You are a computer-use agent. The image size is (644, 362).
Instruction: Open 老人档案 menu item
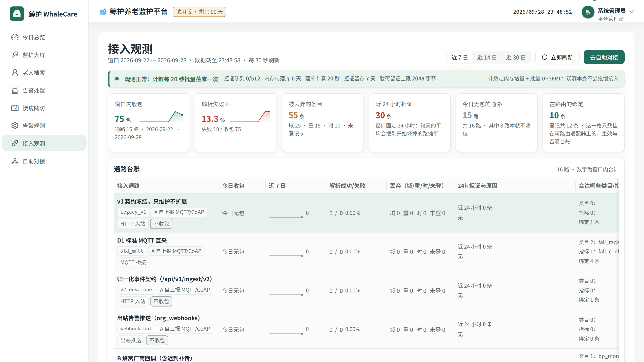[44, 72]
